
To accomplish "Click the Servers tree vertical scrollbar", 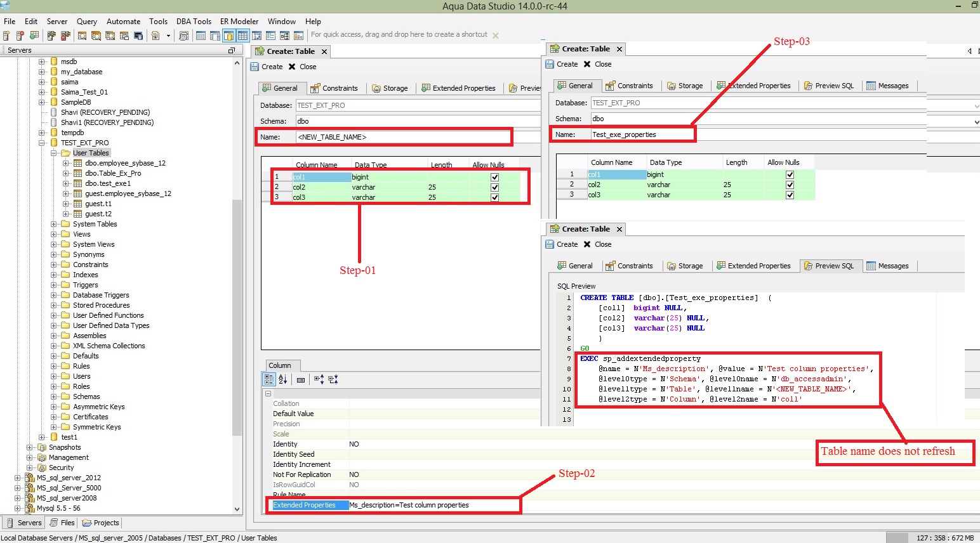I will [237, 317].
